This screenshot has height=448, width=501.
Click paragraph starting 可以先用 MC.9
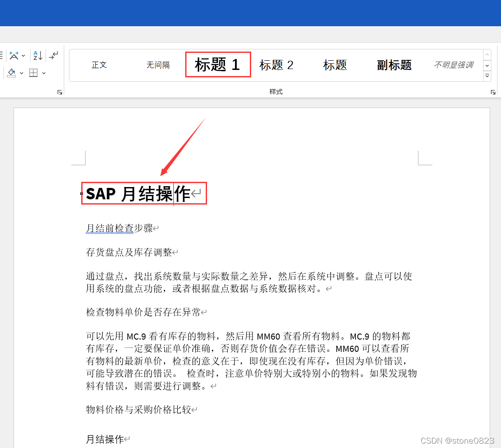(x=251, y=361)
